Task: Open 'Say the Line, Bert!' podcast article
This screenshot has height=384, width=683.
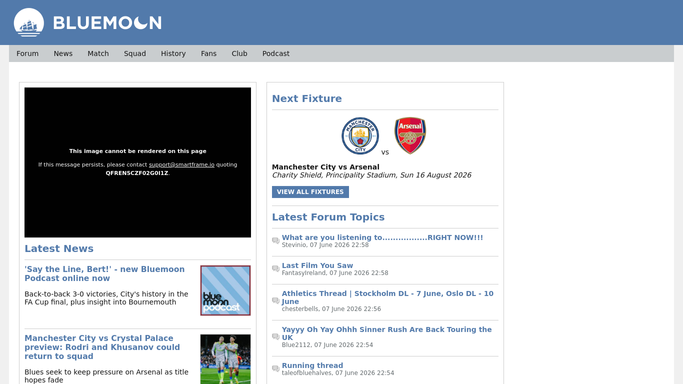Action: pyautogui.click(x=105, y=274)
